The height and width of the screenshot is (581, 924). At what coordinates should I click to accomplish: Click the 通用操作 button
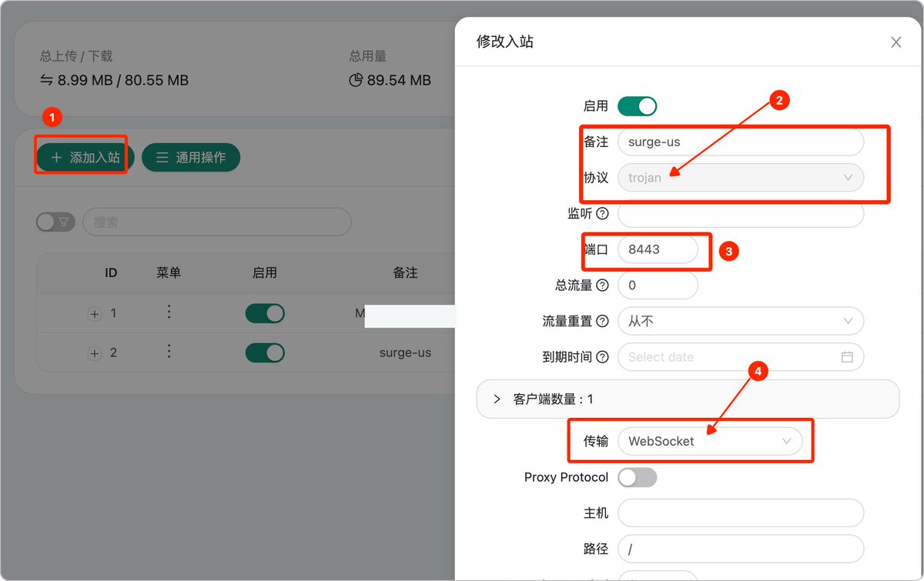191,157
